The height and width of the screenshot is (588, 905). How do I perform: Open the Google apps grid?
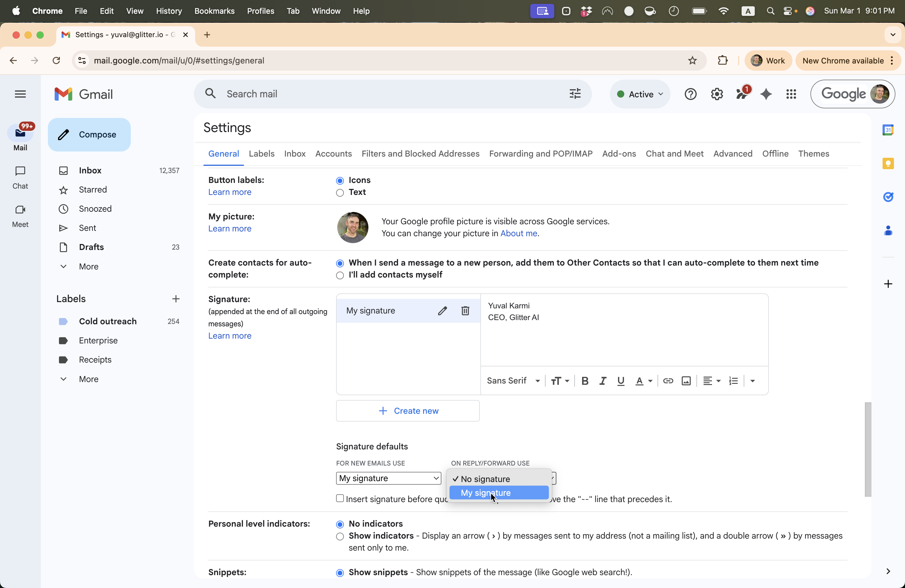pos(791,94)
